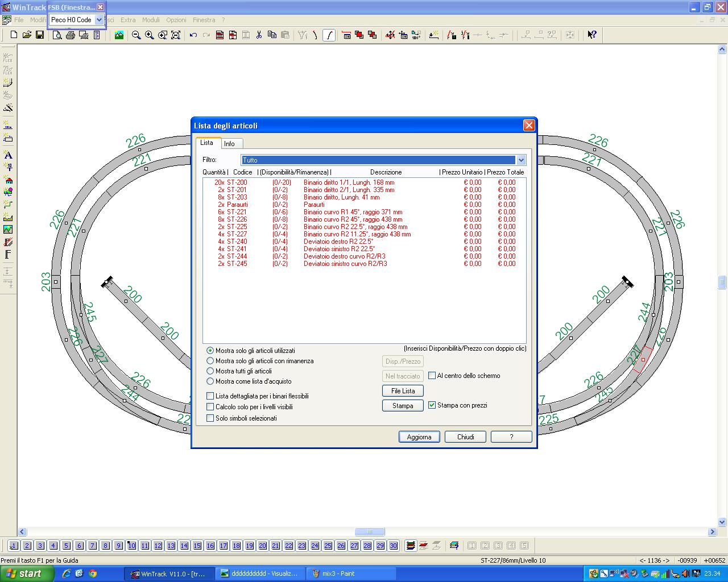The height and width of the screenshot is (582, 728).
Task: Click the vertical scrollbar thumb on right
Action: tap(722, 282)
